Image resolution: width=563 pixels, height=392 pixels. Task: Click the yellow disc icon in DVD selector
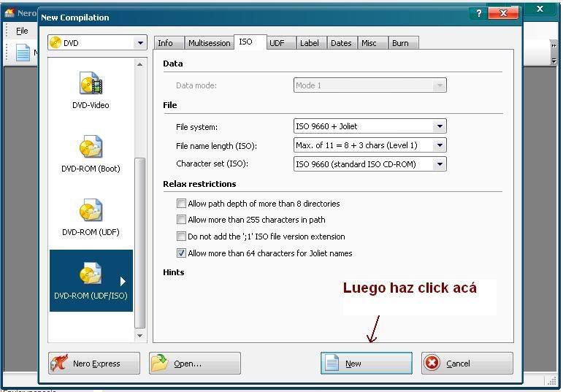tap(55, 43)
